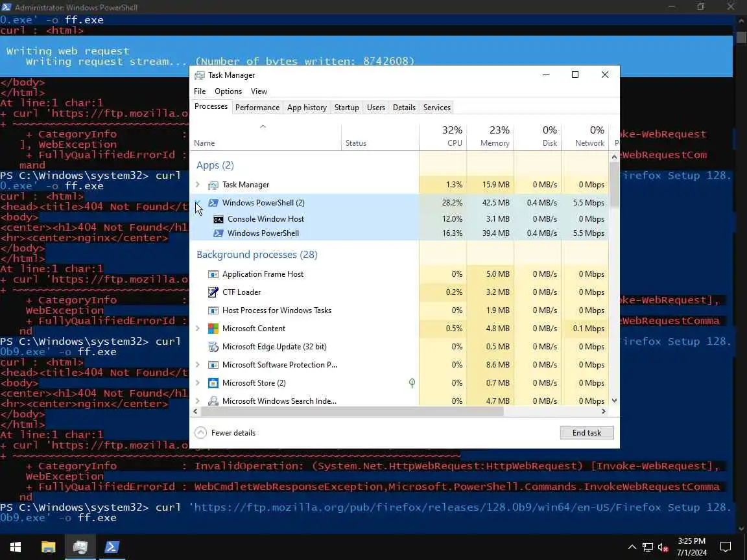The image size is (747, 560).
Task: Select the Apps (2) group heading
Action: pyautogui.click(x=215, y=166)
